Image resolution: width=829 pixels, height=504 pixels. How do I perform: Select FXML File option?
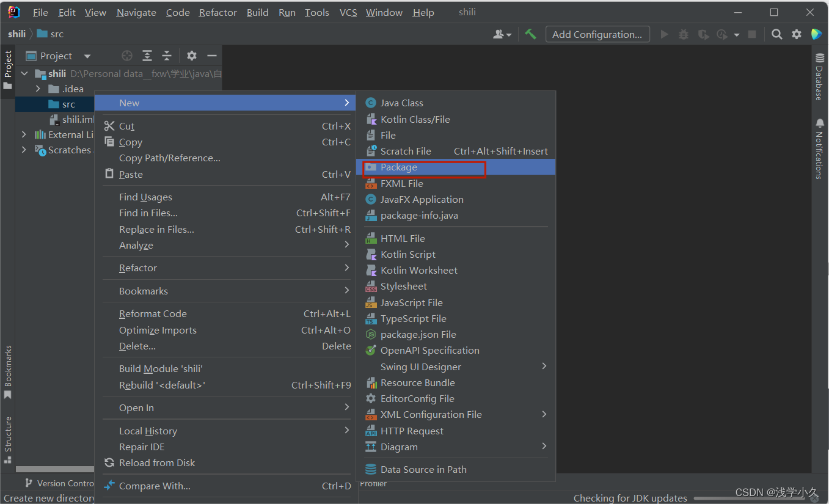[455, 183]
